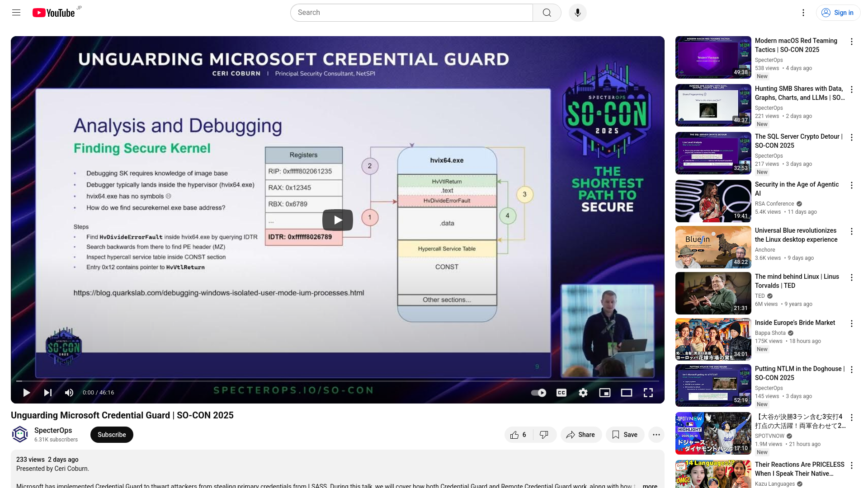Enter full screen mode
868x488 pixels.
(648, 393)
